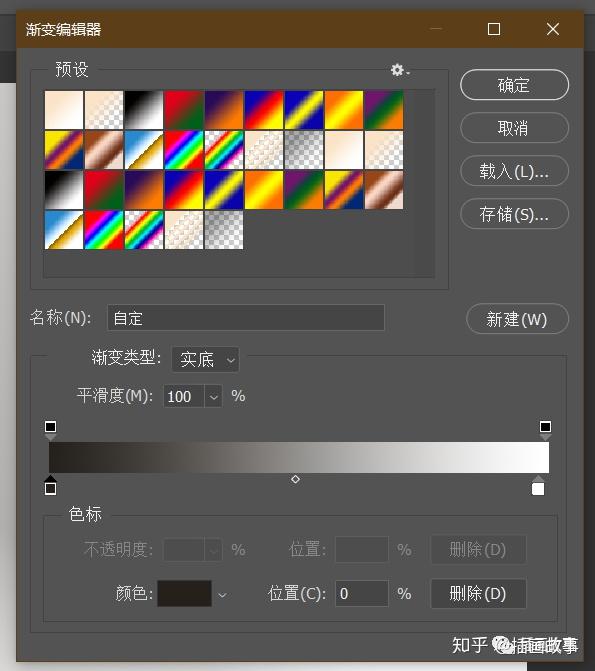Choose the first preset, peach to white
595x671 pixels.
[x=64, y=110]
